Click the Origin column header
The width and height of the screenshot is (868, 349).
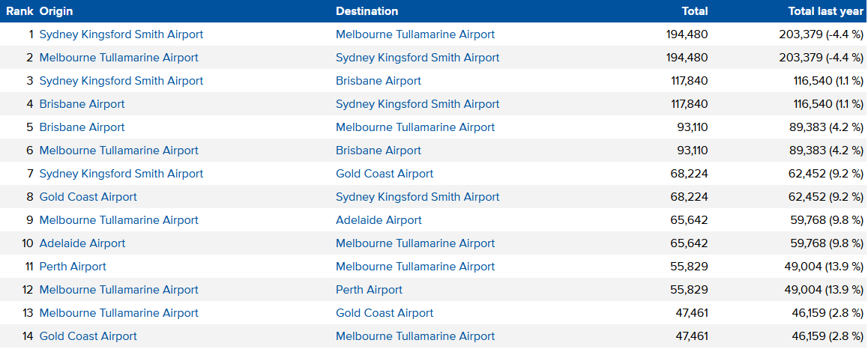pos(56,11)
